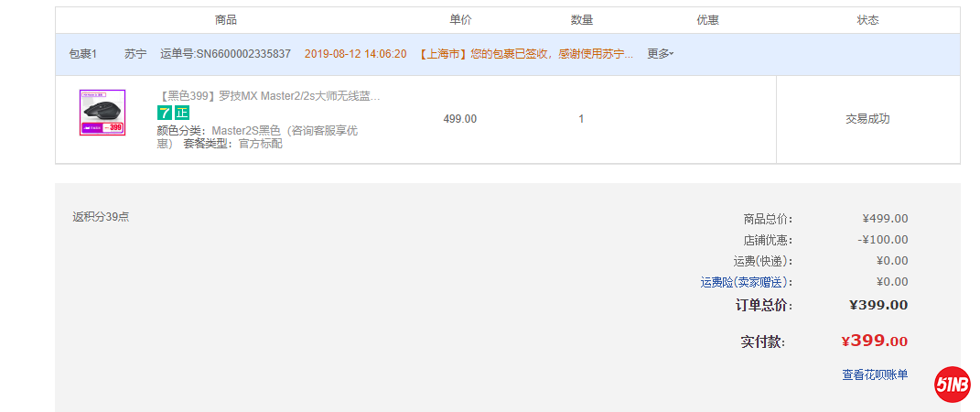Click the 运单号 SN6600002335837 tracking number
980x412 pixels.
click(x=225, y=54)
